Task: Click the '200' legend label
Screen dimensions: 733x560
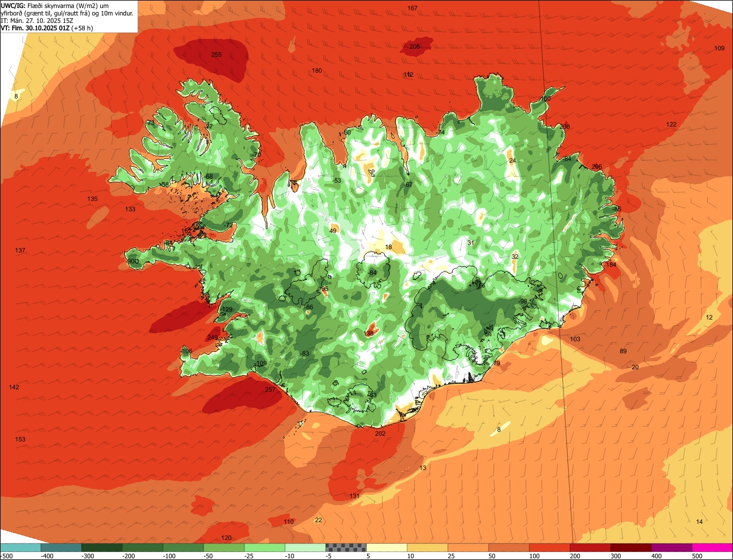Action: point(575,556)
